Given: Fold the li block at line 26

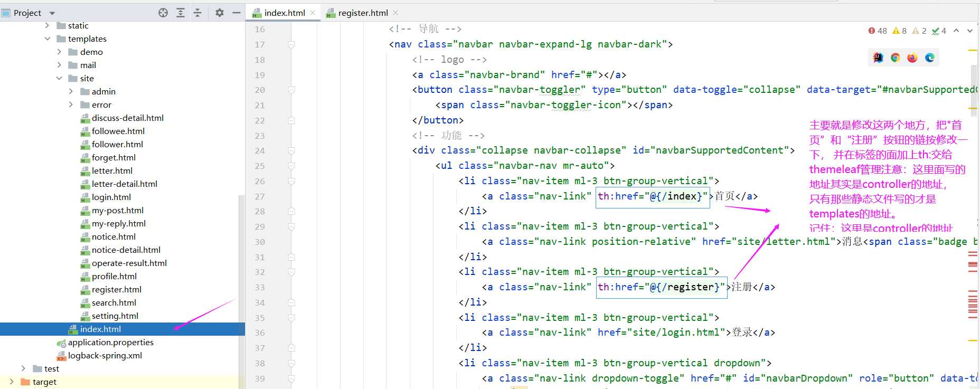Looking at the screenshot, I should [291, 182].
